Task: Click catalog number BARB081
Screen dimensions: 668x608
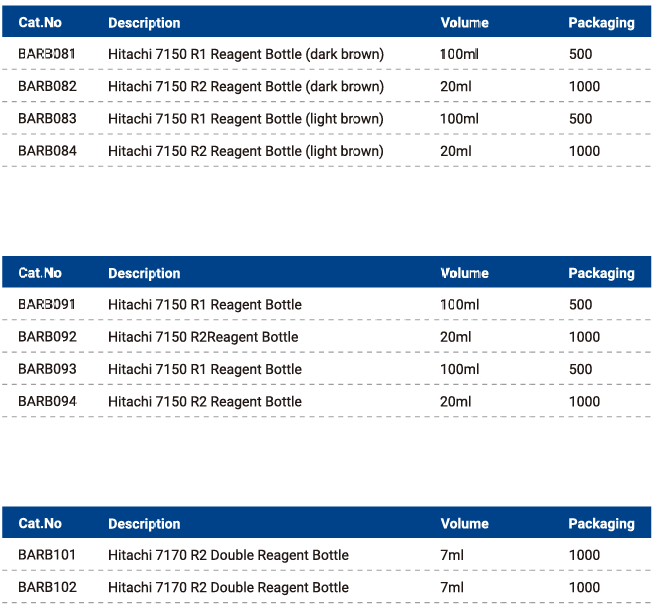Action: tap(47, 54)
